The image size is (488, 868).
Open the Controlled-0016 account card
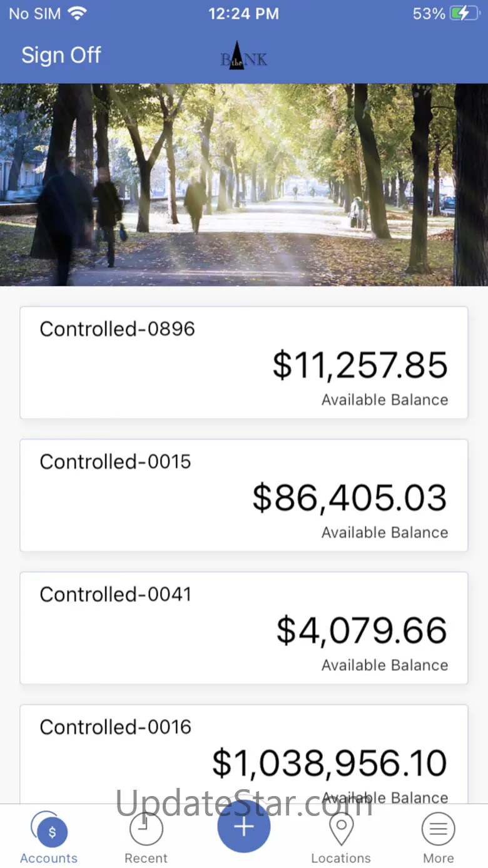[244, 754]
